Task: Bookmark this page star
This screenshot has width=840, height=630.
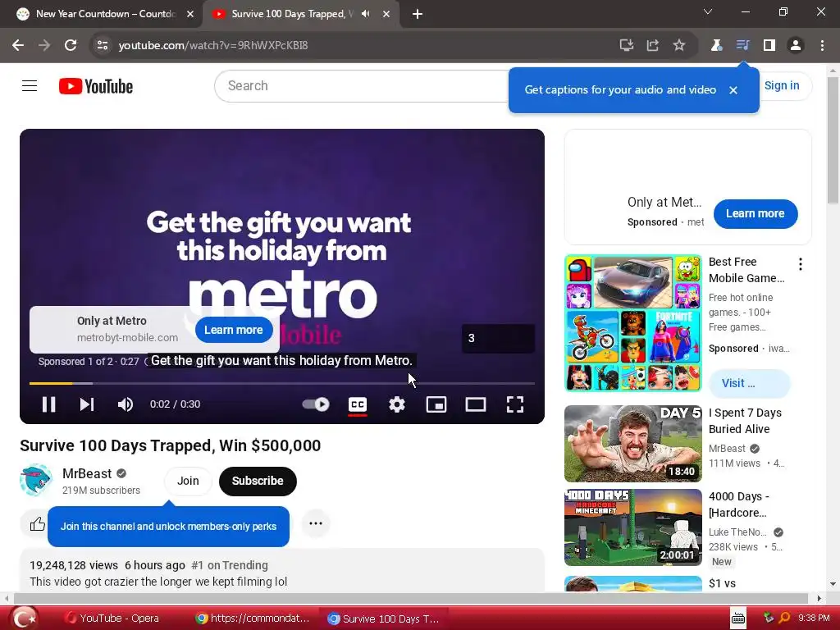Action: 678,45
